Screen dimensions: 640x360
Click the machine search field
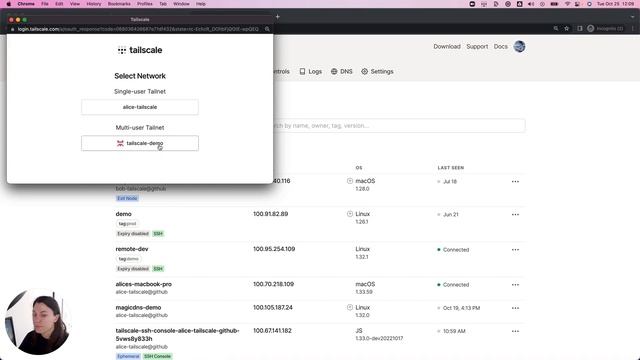tap(399, 126)
